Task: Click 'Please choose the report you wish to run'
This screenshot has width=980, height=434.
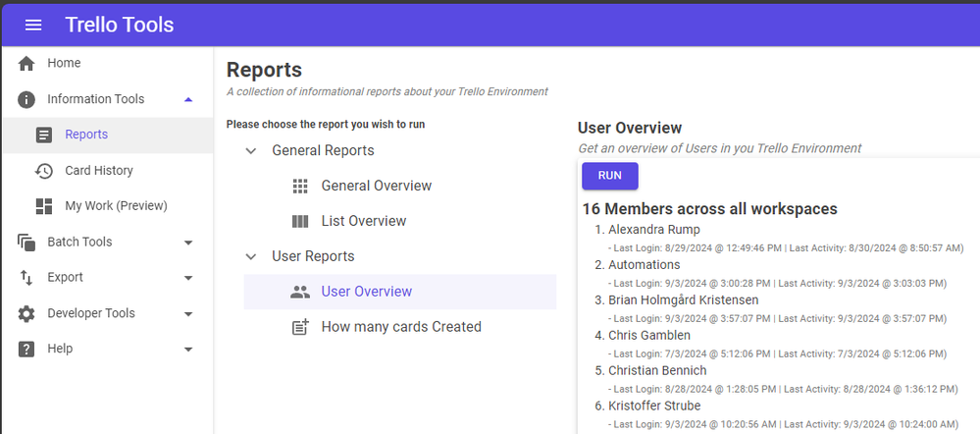Action: (326, 125)
